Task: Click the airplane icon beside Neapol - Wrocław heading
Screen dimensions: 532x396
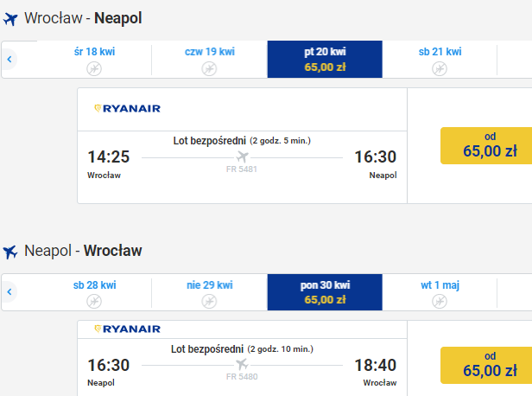Action: click(10, 252)
